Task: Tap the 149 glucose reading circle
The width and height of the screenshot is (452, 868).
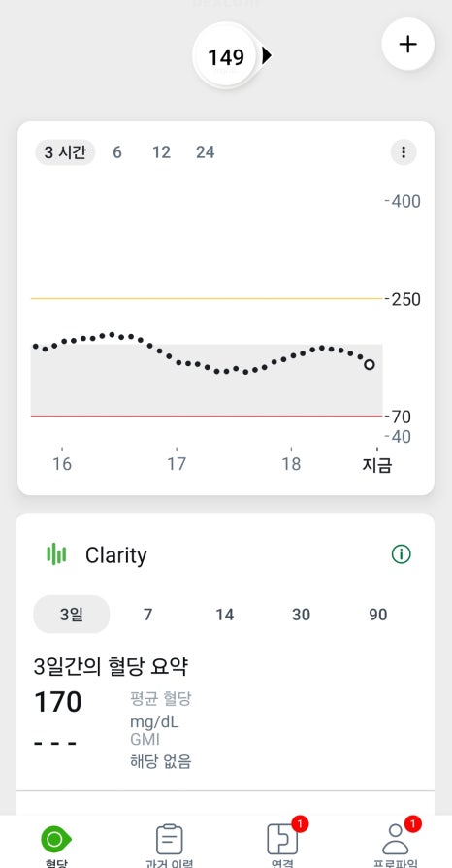Action: pos(226,56)
